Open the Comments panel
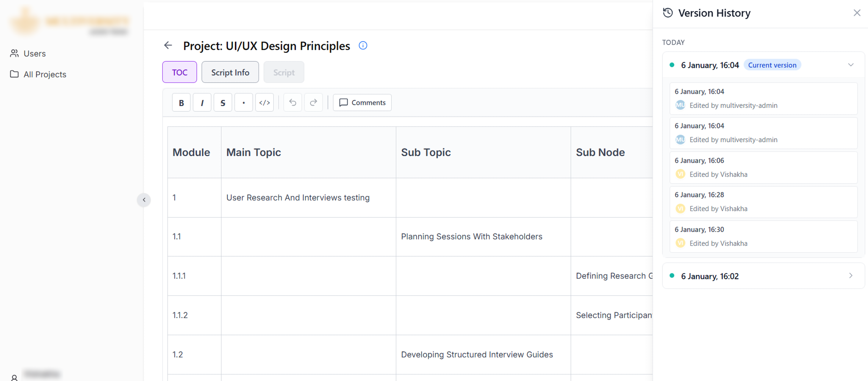This screenshot has width=868, height=381. 362,103
